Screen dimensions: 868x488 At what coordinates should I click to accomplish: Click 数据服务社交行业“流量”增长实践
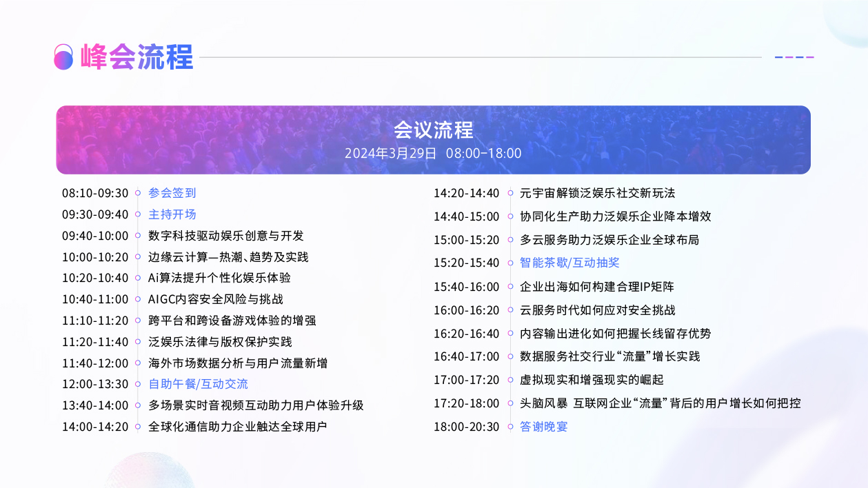(x=610, y=356)
